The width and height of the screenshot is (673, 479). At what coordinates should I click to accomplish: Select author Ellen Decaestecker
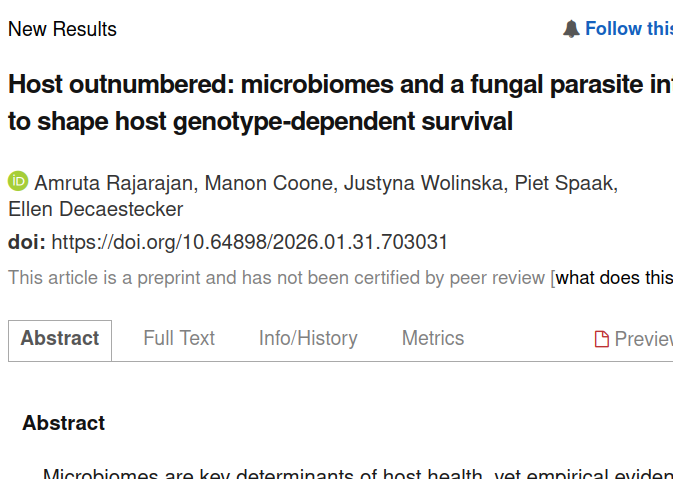(96, 209)
